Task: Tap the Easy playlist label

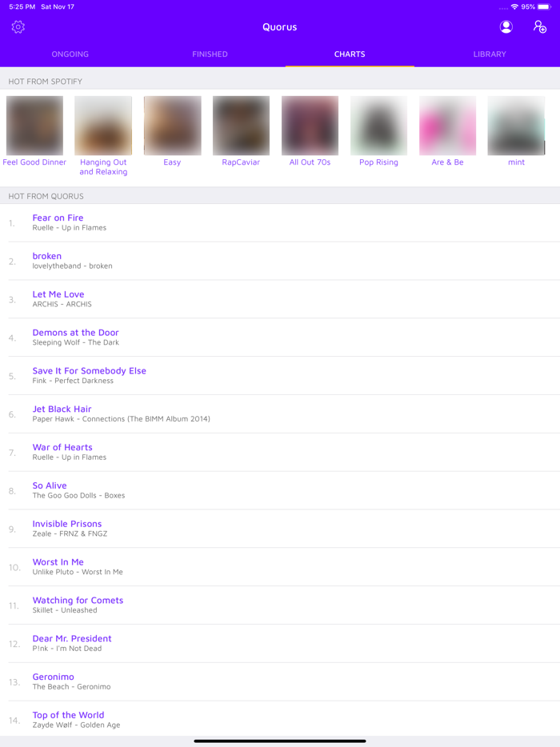Action: pos(172,162)
